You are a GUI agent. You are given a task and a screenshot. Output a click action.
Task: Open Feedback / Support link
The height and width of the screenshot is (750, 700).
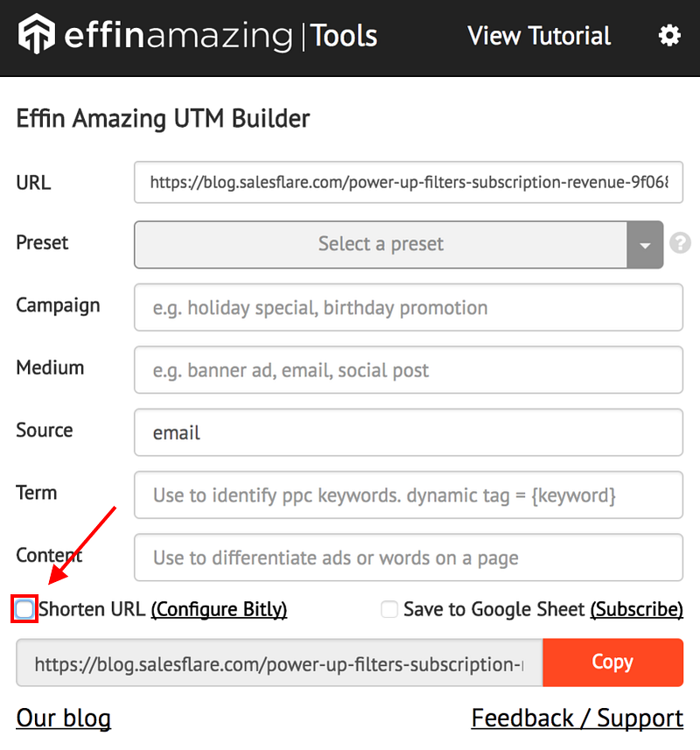577,718
